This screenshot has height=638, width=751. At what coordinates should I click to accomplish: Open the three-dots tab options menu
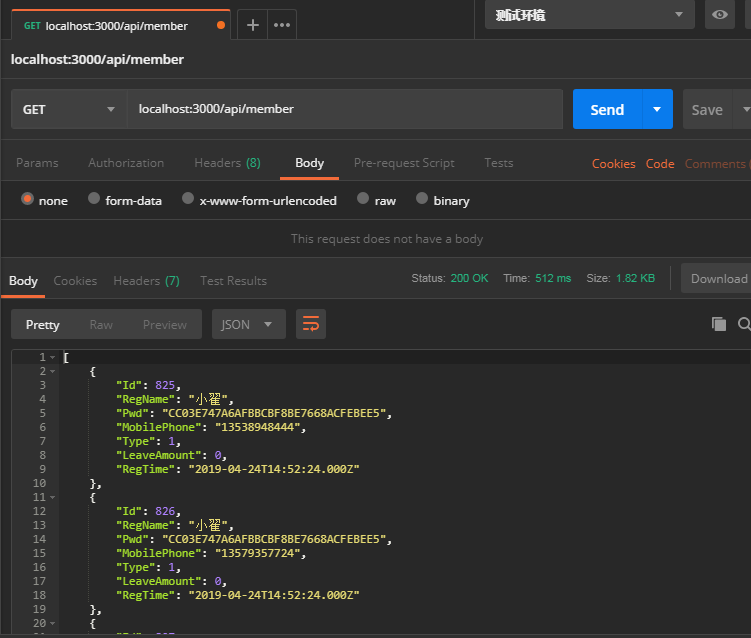click(x=282, y=25)
